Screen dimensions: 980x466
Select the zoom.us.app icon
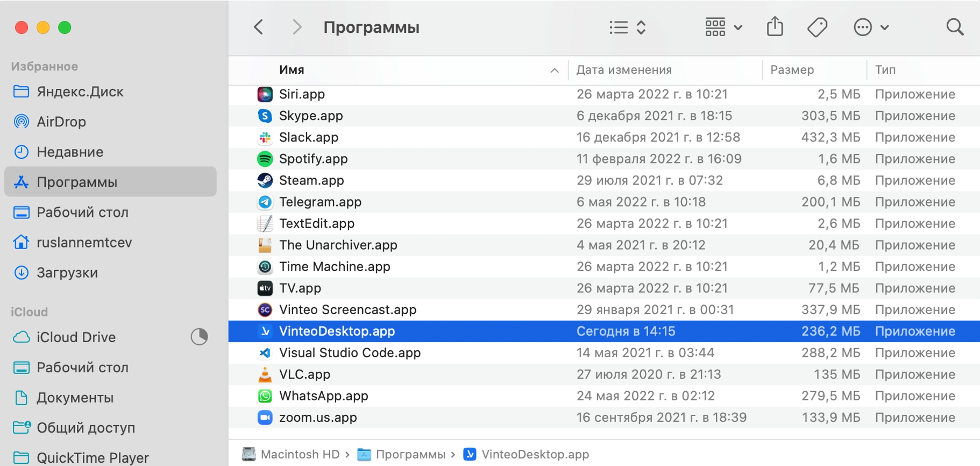(x=265, y=417)
